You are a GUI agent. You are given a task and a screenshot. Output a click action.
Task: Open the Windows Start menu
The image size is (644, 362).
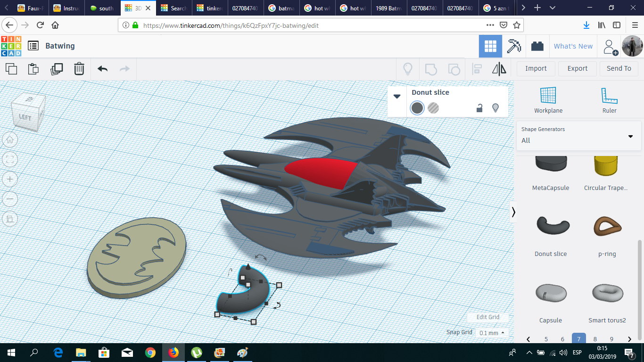[11, 353]
